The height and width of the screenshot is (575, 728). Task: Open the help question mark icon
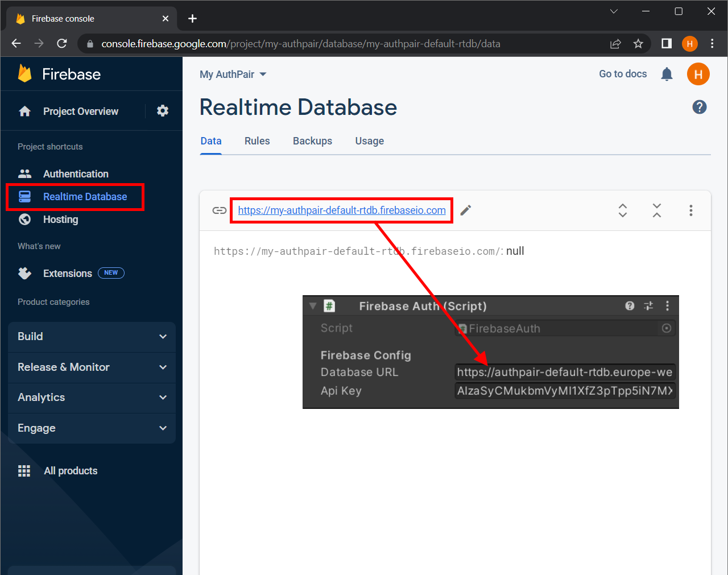[699, 107]
